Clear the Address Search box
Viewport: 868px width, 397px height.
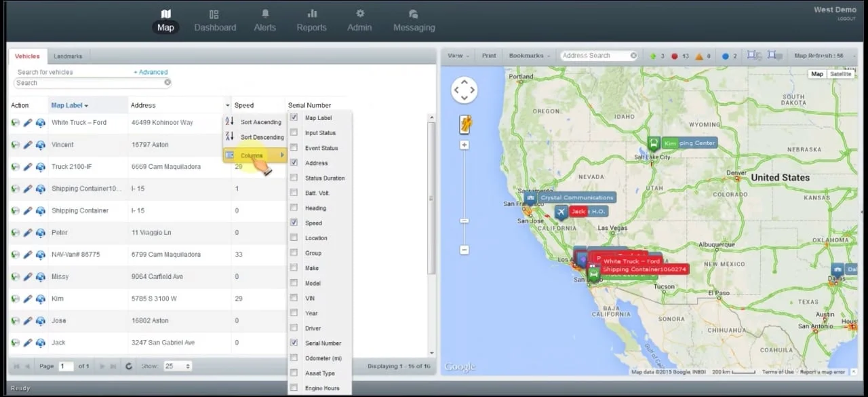coord(633,56)
